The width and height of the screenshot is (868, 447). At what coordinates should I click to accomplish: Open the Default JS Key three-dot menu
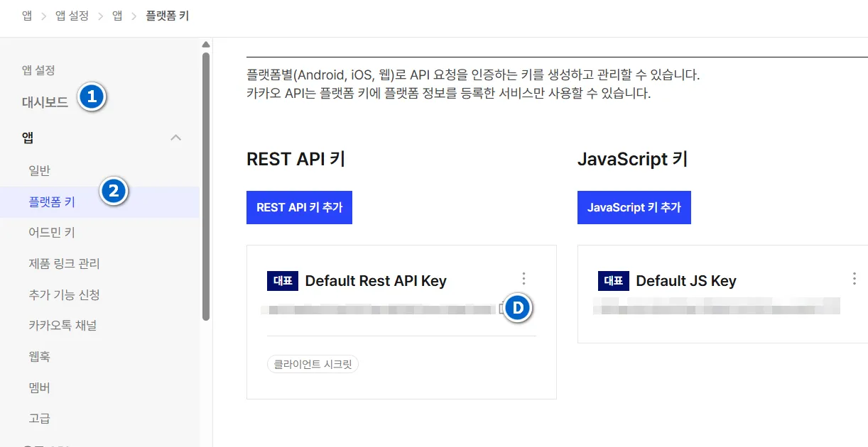[x=854, y=279]
